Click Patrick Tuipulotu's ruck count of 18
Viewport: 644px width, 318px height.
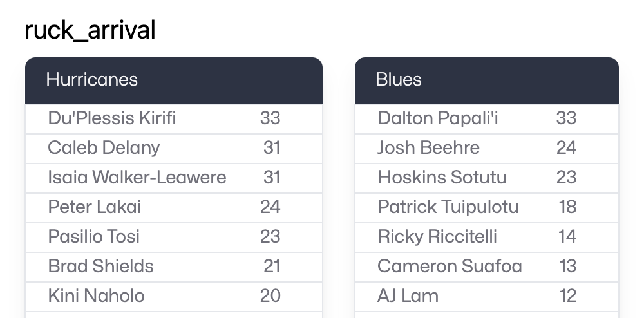567,207
